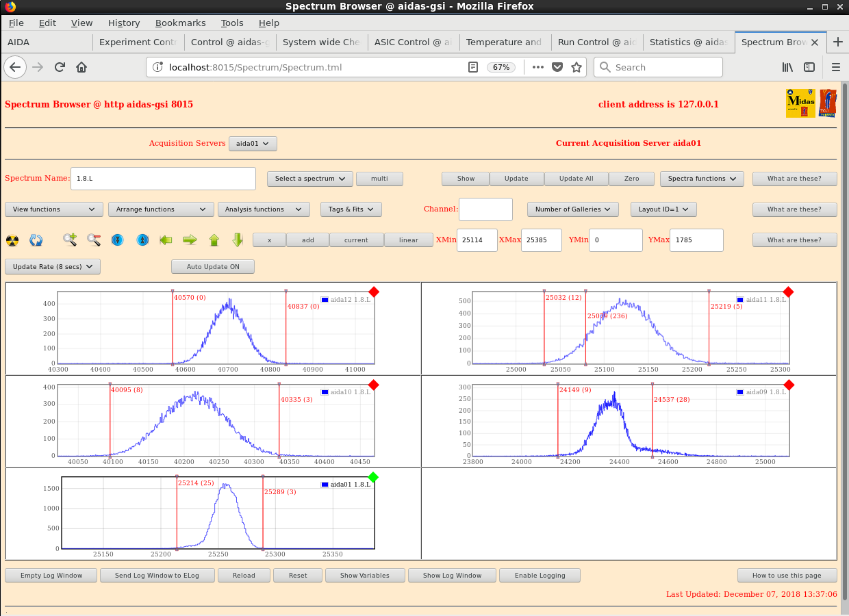The height and width of the screenshot is (616, 849).
Task: Click the Update All button
Action: click(576, 179)
